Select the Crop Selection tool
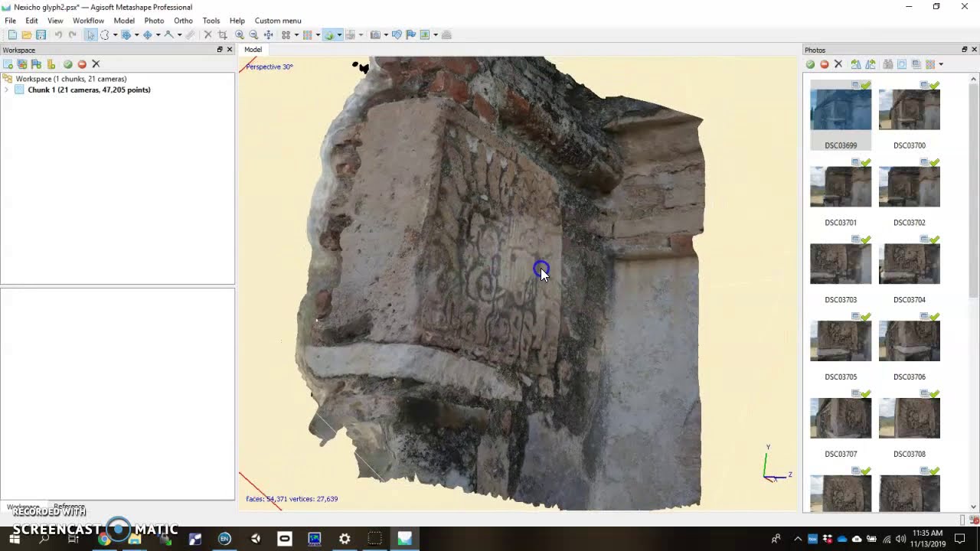 tap(222, 34)
